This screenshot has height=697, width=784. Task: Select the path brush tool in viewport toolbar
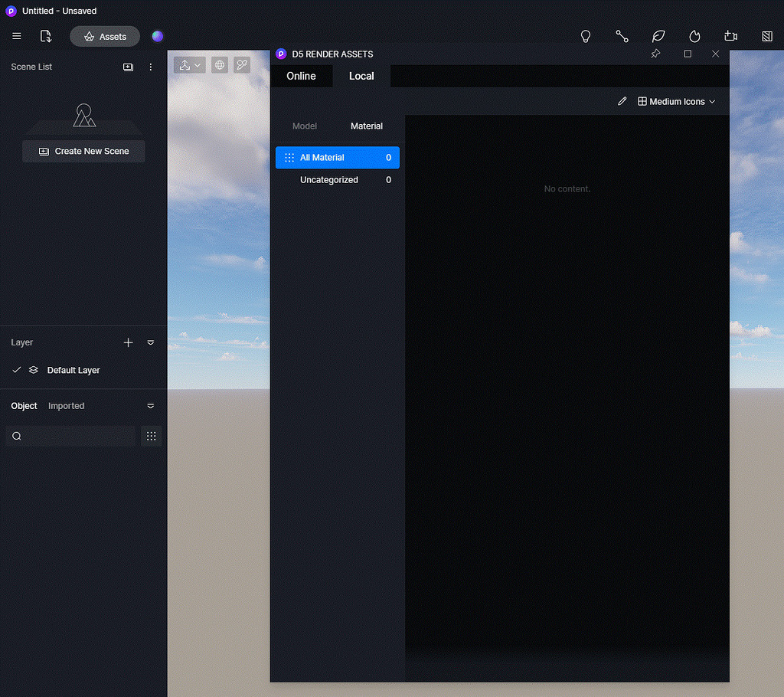click(242, 64)
